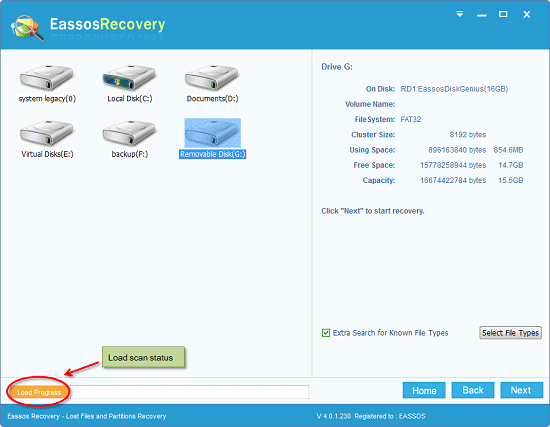
Task: Select the system legacy(0) drive icon
Action: tap(47, 78)
